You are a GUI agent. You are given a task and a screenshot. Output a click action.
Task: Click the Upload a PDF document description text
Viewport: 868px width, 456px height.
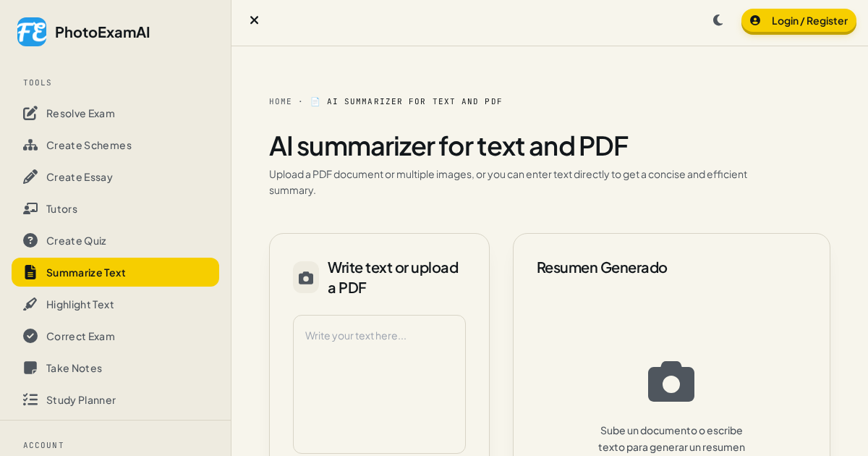[508, 182]
